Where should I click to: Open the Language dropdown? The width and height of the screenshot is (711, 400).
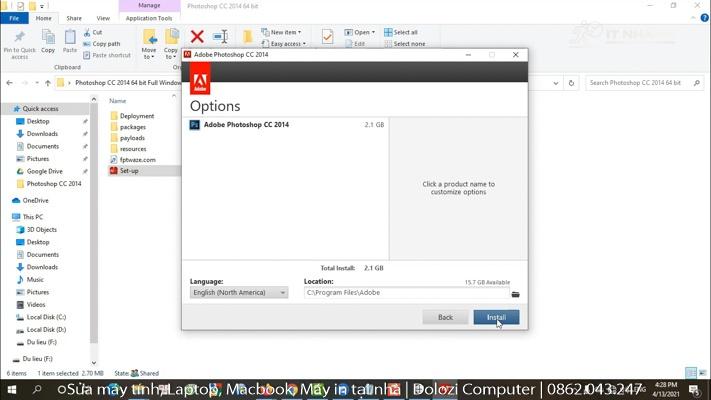239,293
